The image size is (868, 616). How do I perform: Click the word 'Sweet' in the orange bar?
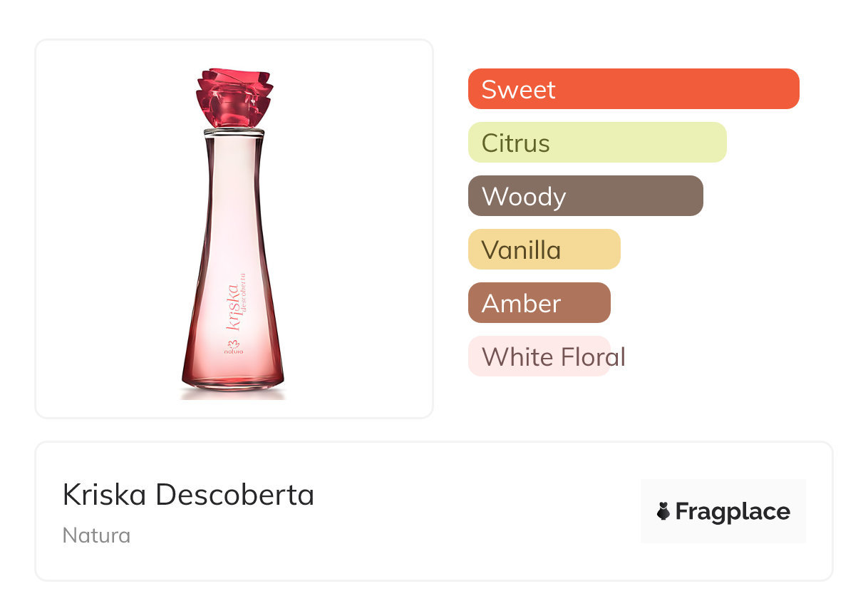click(x=518, y=89)
